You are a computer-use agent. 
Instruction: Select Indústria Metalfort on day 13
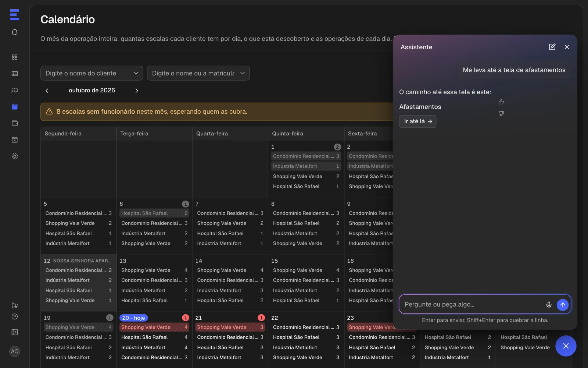154,290
